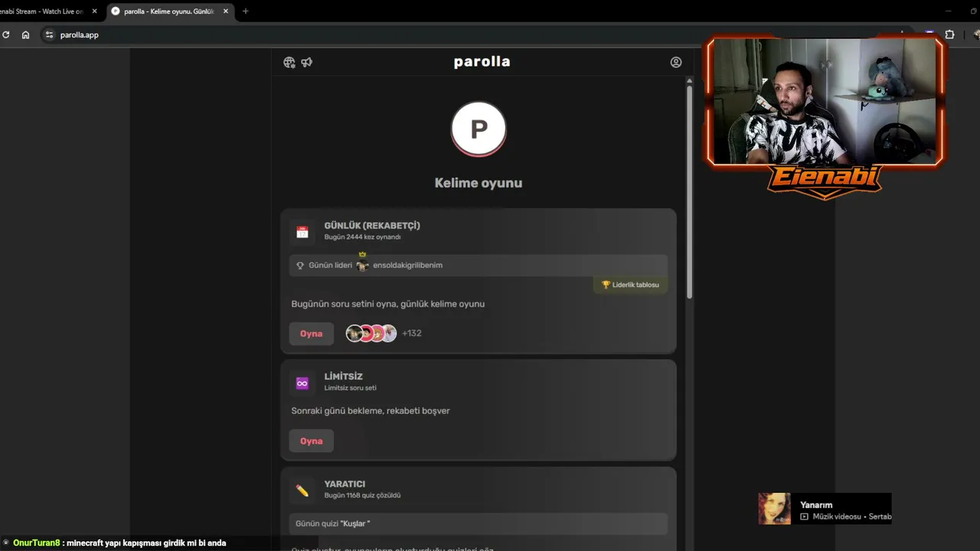980x551 pixels.
Task: Click the parolla logo title
Action: tap(482, 62)
